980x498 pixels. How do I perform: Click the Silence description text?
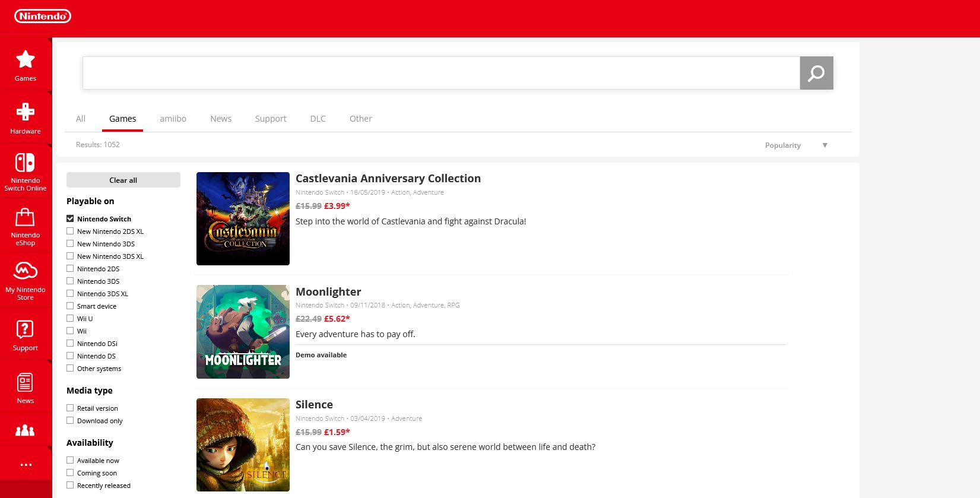pos(445,447)
